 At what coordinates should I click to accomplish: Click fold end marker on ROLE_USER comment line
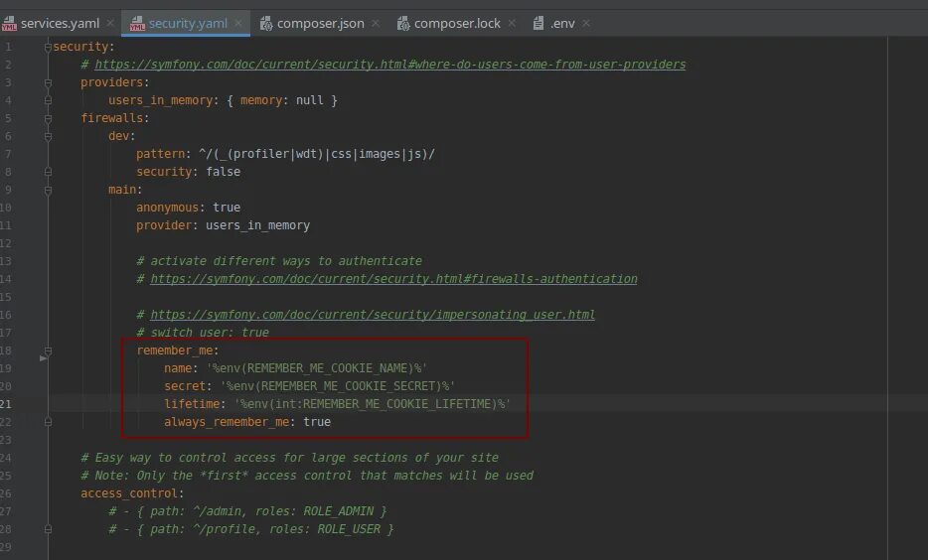48,529
